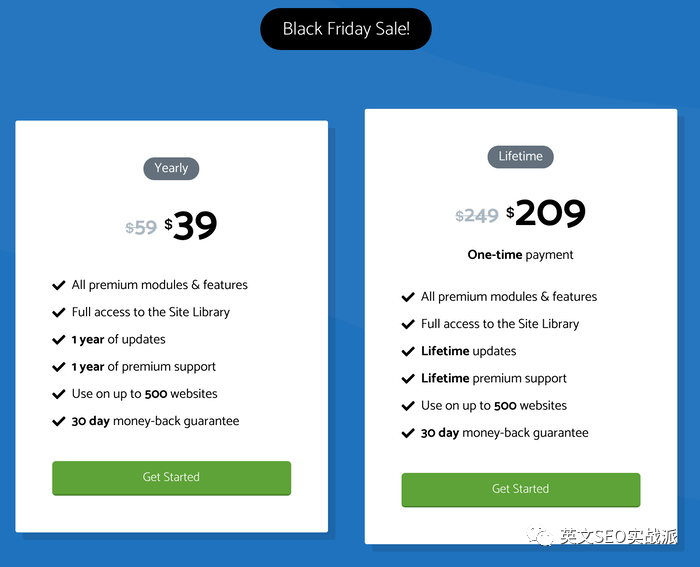Image resolution: width=700 pixels, height=567 pixels.
Task: Click the $209 lifetime price
Action: (x=547, y=213)
